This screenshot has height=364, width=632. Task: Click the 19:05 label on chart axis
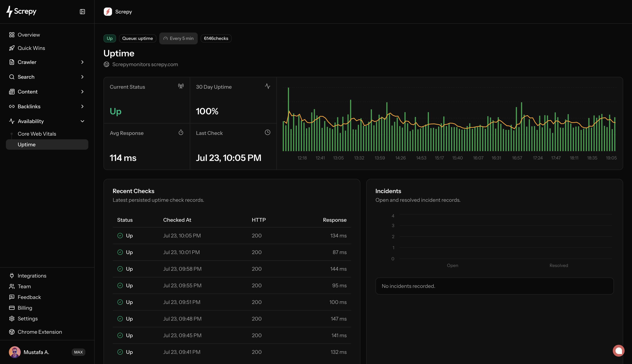coord(611,158)
